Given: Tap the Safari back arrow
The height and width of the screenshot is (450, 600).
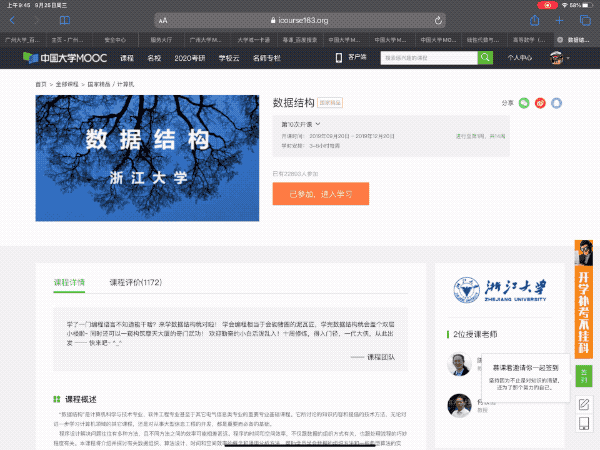Looking at the screenshot, I should pos(13,20).
